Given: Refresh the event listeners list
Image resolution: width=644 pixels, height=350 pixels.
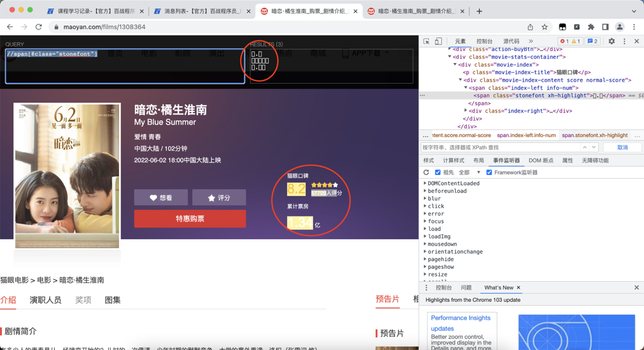Looking at the screenshot, I should [426, 172].
